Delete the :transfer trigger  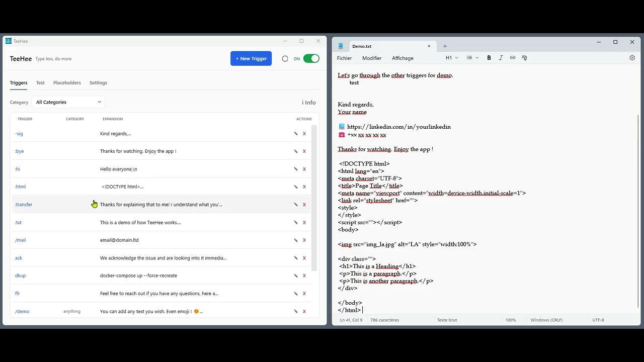click(304, 205)
